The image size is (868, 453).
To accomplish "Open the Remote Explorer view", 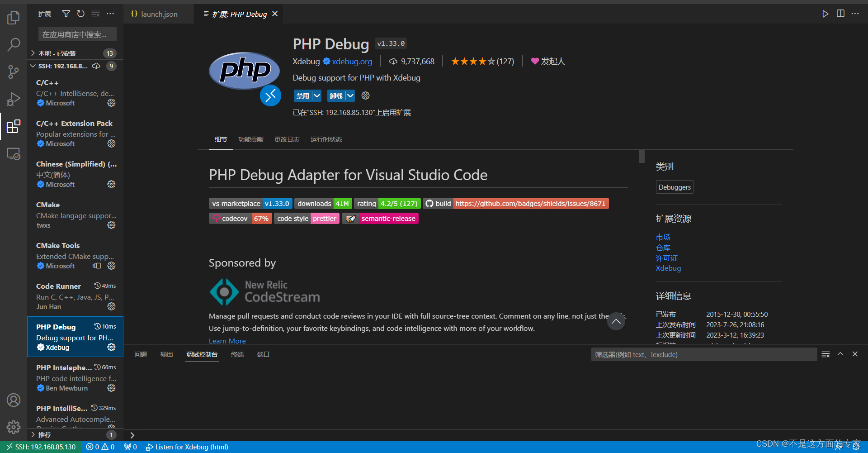I will [x=14, y=154].
